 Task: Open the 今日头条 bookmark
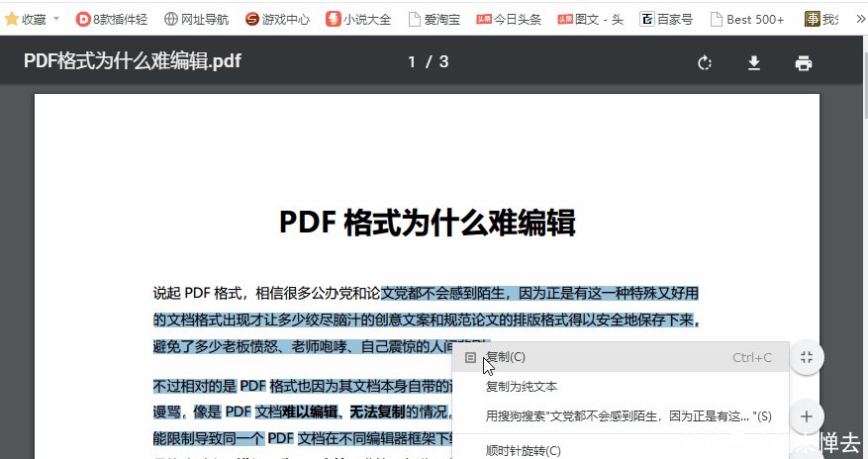coord(509,20)
